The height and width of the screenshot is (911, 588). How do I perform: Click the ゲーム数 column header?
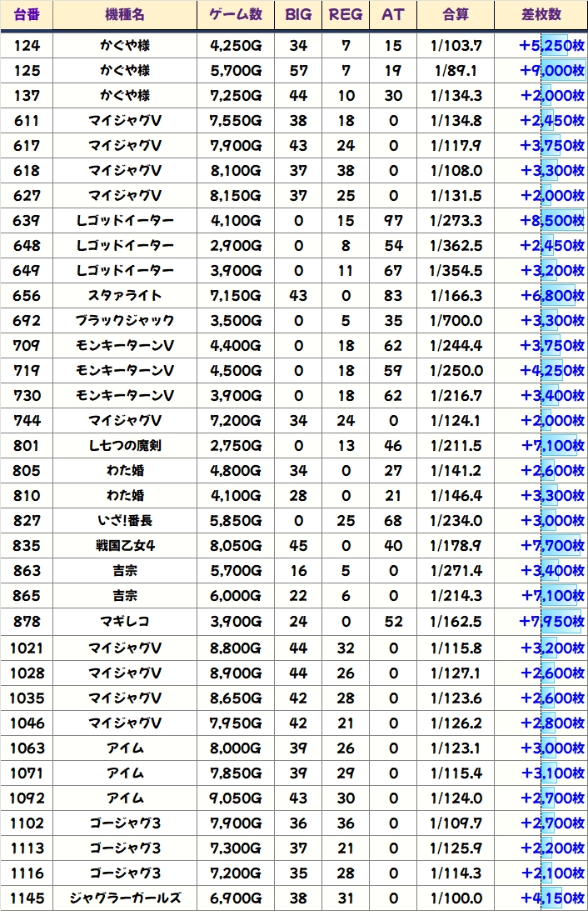pyautogui.click(x=236, y=14)
